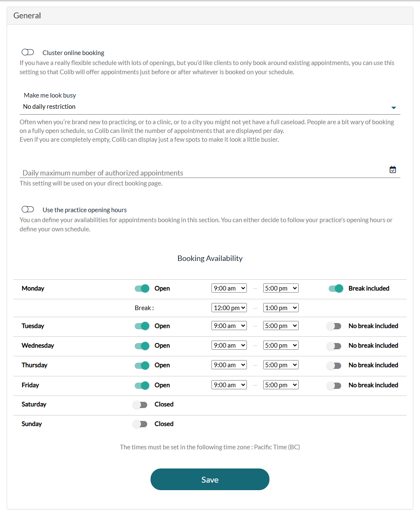This screenshot has width=420, height=516.
Task: Enable break for Tuesday
Action: 334,326
